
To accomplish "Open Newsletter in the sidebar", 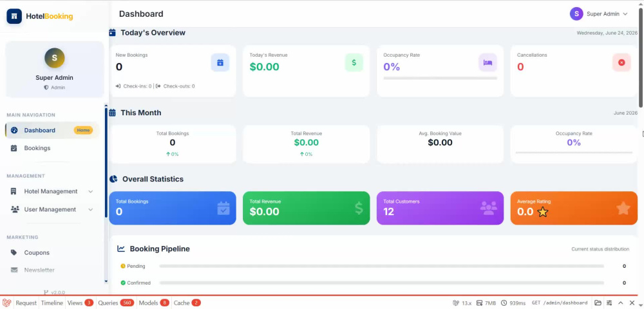I will tap(52, 270).
